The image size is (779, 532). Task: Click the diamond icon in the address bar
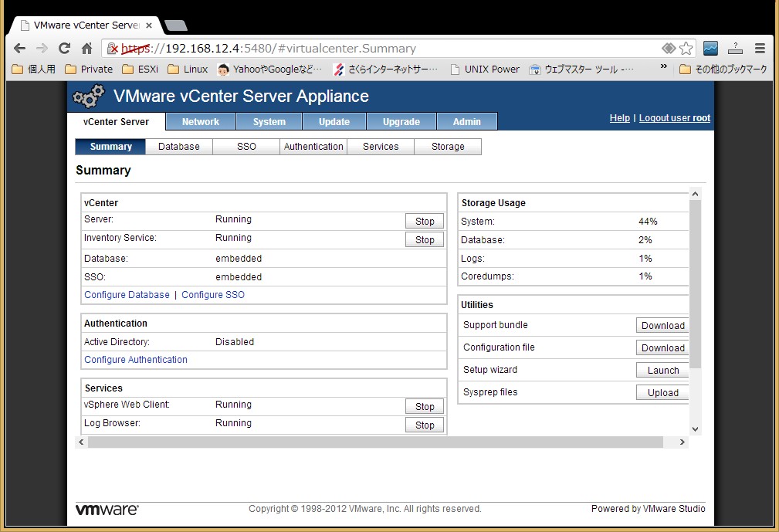669,48
